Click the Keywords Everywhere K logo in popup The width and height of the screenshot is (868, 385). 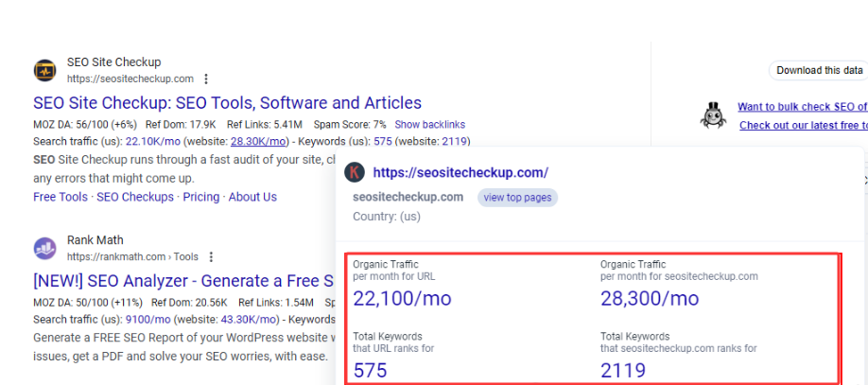355,172
